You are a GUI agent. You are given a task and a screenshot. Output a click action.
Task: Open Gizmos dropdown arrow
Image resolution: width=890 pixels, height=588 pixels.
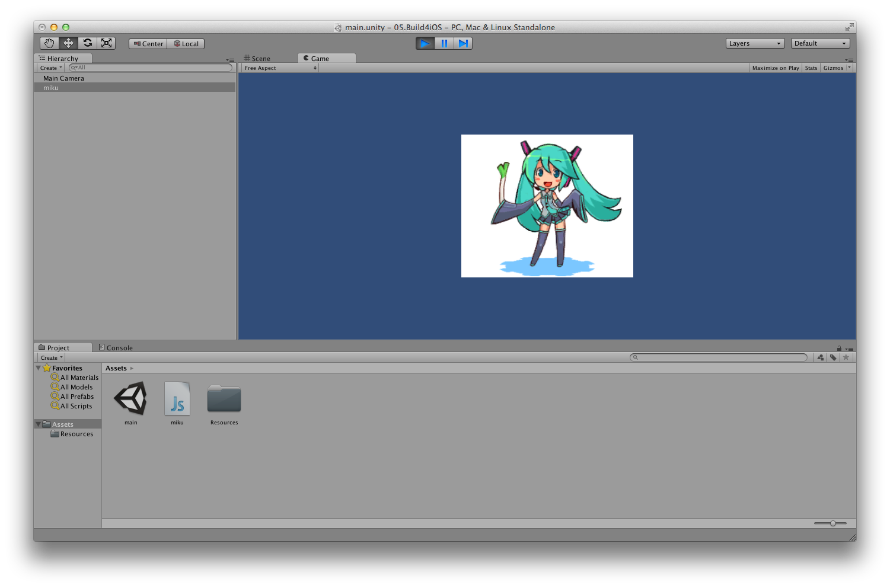849,68
